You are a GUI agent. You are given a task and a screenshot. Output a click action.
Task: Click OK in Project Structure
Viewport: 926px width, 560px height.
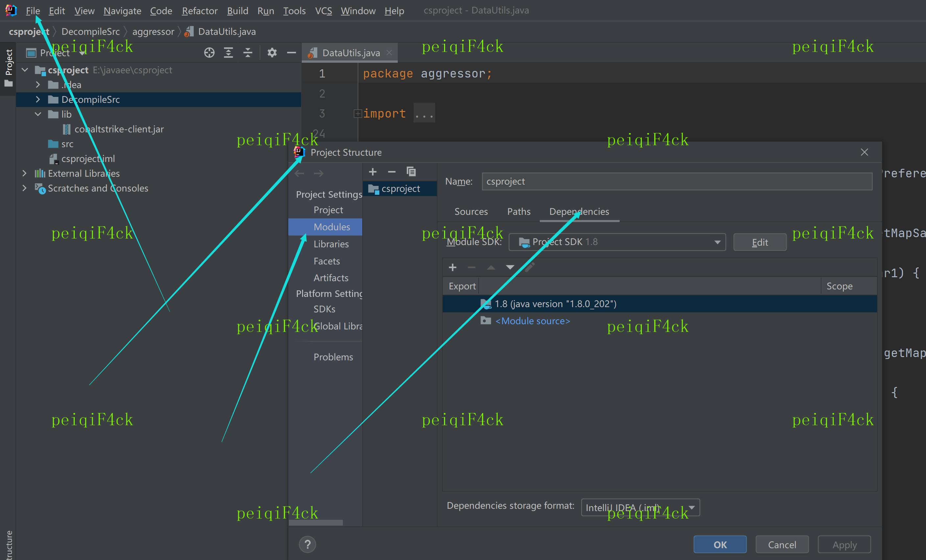[720, 544]
